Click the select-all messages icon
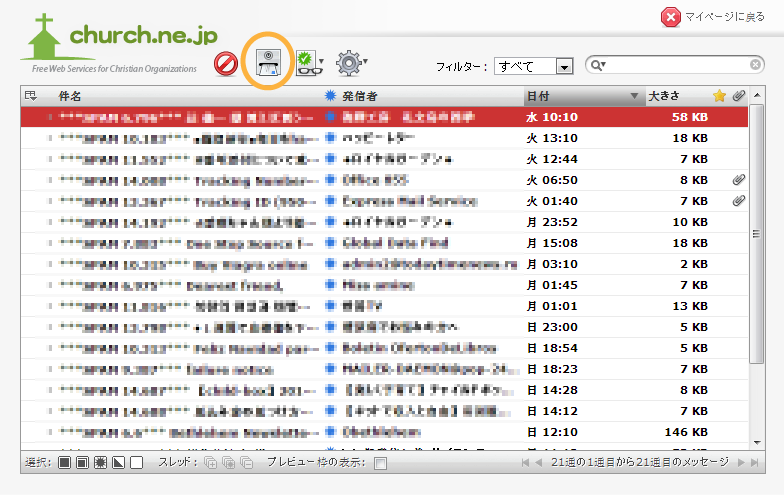The image size is (784, 495). tap(64, 463)
